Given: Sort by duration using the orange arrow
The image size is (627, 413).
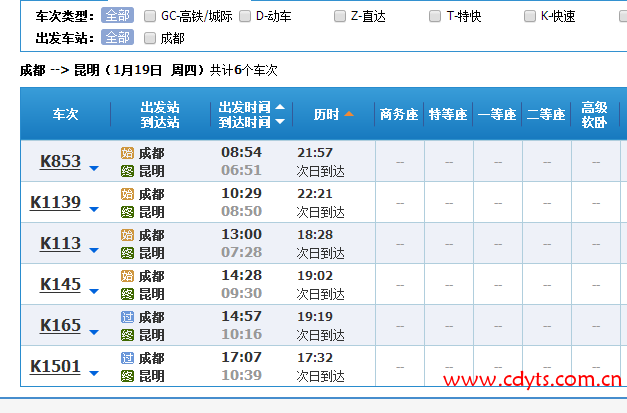Looking at the screenshot, I should [349, 114].
